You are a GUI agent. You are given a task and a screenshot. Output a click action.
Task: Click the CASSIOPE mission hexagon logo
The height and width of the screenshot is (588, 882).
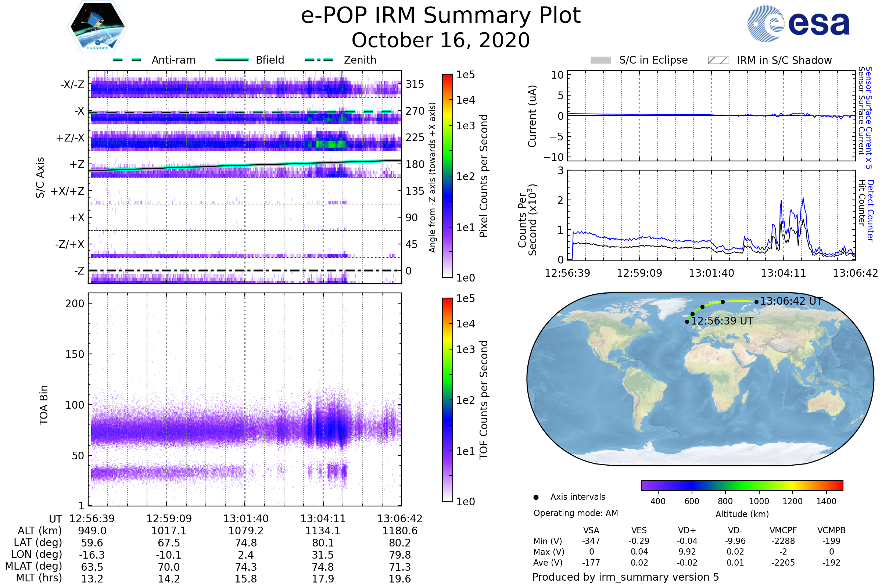tap(97, 27)
